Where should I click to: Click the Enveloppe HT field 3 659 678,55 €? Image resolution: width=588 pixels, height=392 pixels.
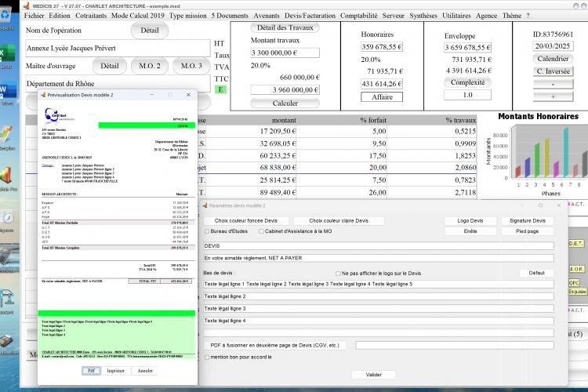tap(467, 48)
